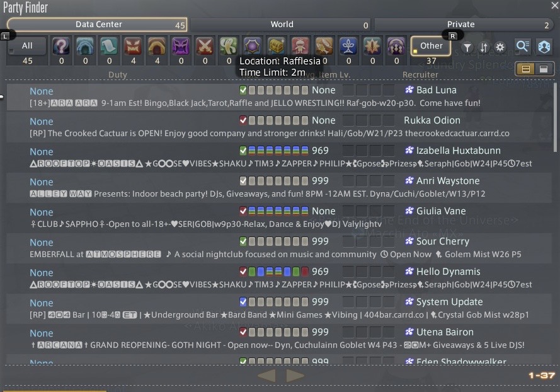Click the 1-37 page count

(542, 375)
